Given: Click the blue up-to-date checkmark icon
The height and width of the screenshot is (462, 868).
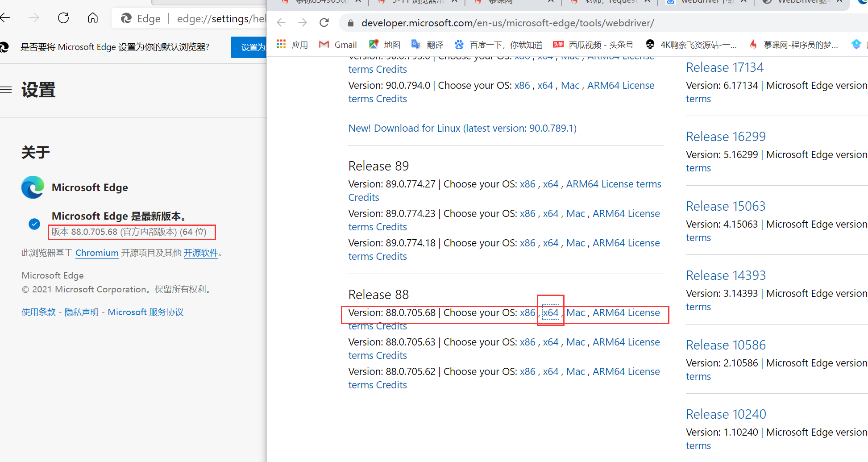Looking at the screenshot, I should tap(34, 224).
